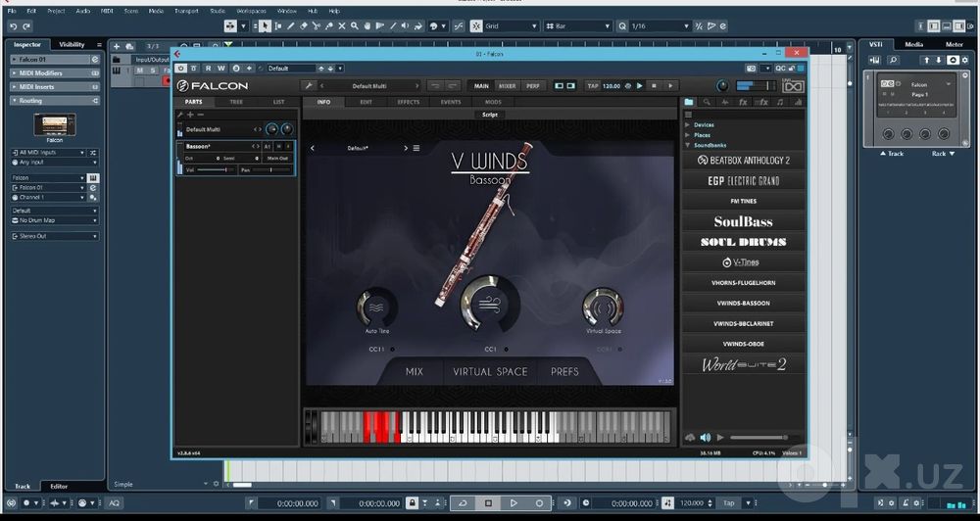This screenshot has height=521, width=980.
Task: Open the 1/16 quantize preset dropdown
Action: coord(660,26)
